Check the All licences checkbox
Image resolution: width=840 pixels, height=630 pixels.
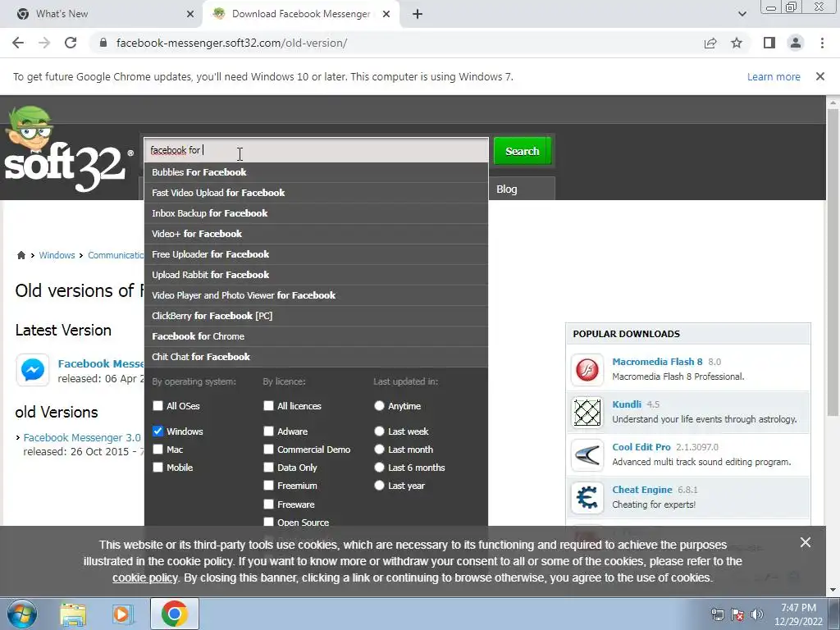(268, 405)
